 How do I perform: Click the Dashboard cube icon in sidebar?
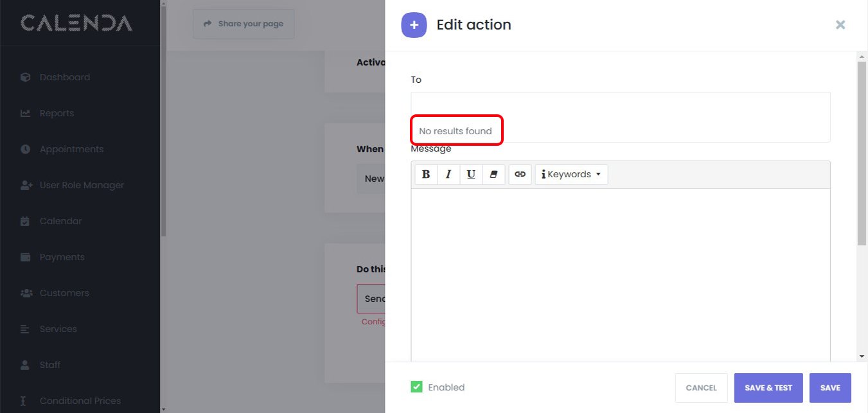click(x=26, y=77)
